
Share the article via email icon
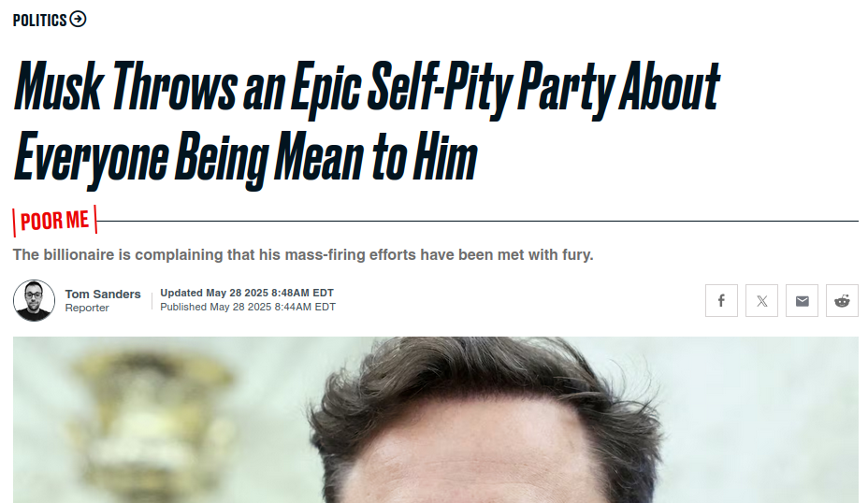tap(803, 300)
